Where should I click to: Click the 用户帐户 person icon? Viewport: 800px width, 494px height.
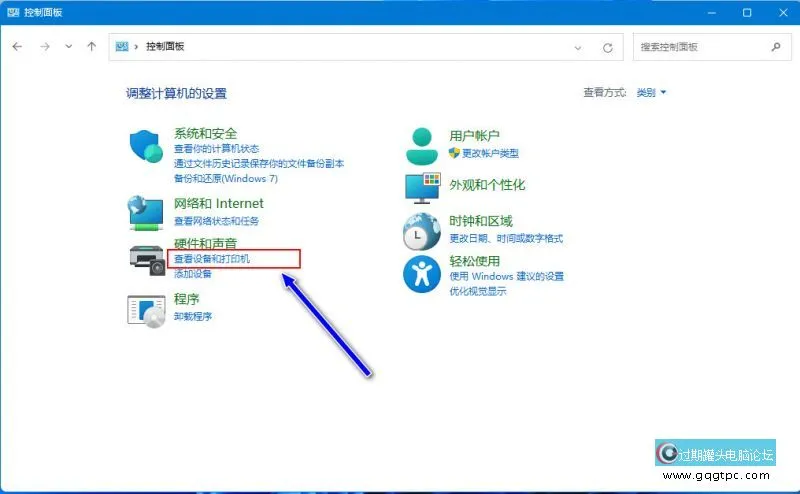point(422,145)
